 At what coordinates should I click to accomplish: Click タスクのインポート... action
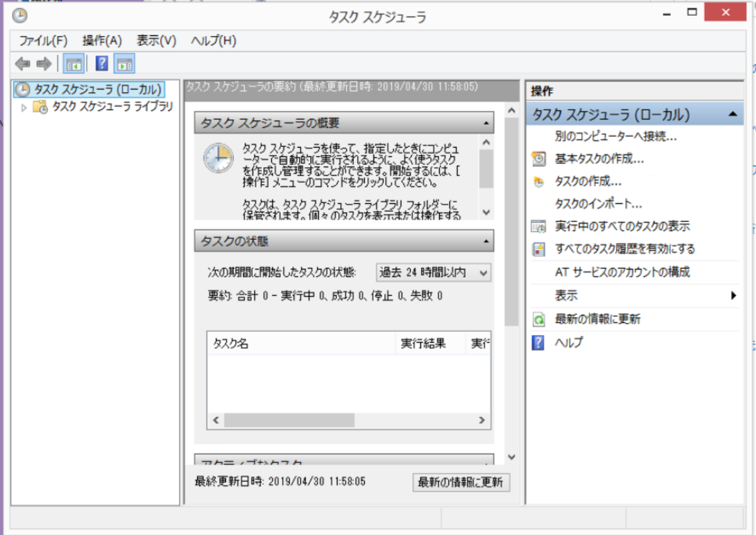coord(598,204)
